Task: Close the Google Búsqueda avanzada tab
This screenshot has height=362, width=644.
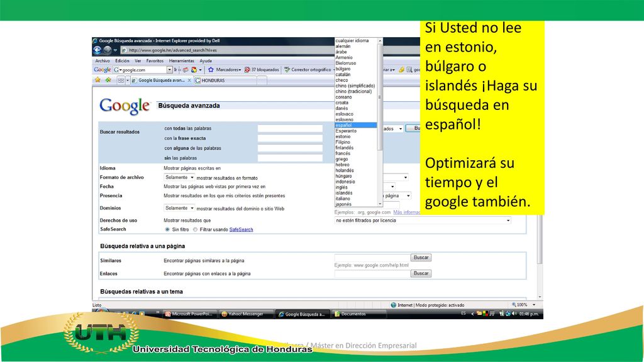Action: 189,80
